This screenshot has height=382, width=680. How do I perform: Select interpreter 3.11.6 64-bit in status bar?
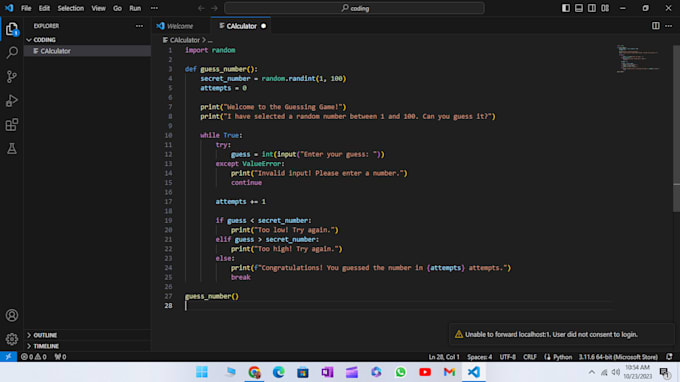tap(618, 357)
